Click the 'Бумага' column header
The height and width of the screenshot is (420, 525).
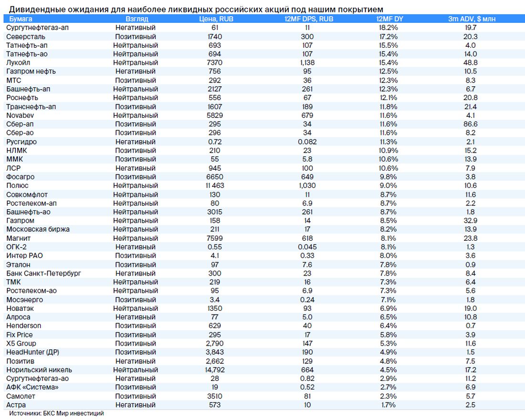[x=21, y=19]
